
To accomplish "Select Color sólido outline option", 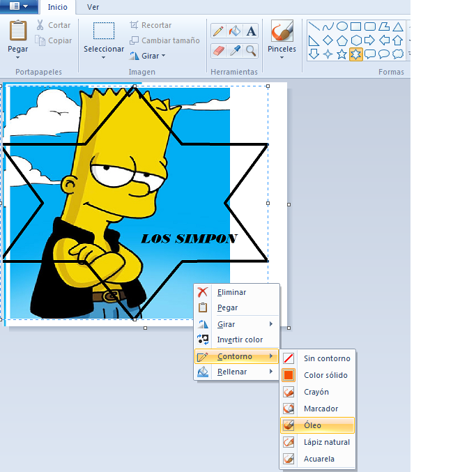I will [317, 375].
